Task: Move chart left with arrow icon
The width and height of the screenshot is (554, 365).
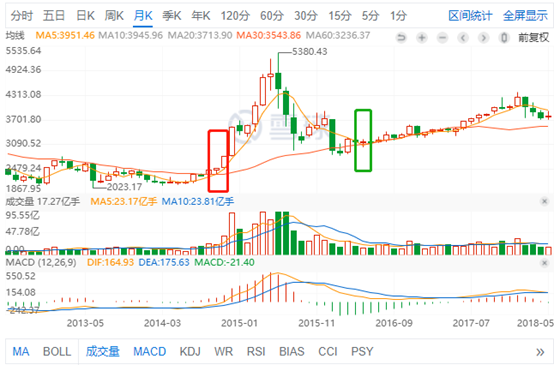Action: coord(463,37)
